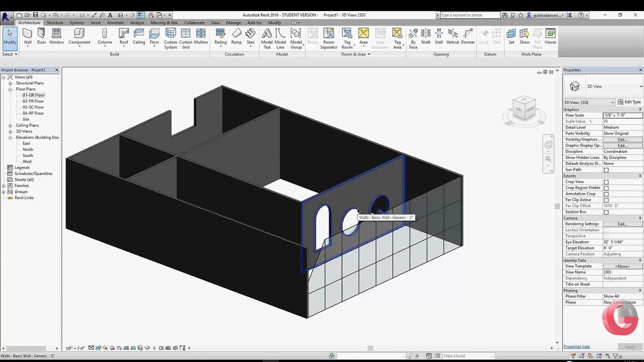Expand the Structural Plans tree node
644x362 pixels.
click(10, 83)
